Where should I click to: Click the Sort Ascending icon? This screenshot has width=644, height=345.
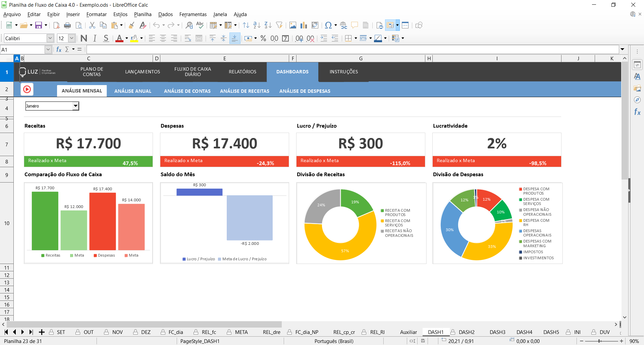click(x=257, y=25)
